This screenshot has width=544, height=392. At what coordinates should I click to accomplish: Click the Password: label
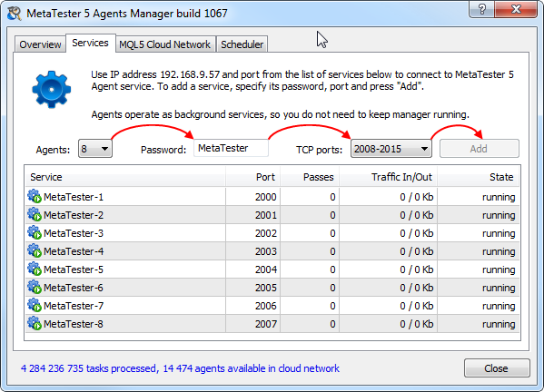163,150
